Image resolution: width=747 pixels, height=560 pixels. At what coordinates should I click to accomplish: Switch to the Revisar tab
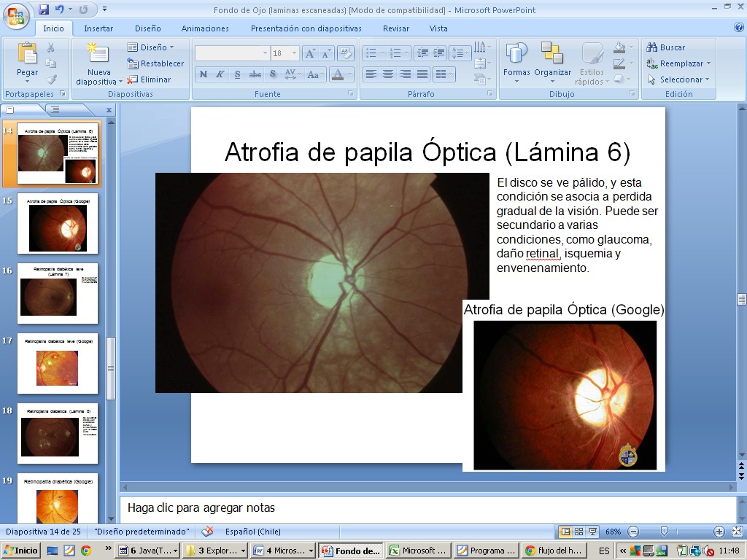point(395,28)
